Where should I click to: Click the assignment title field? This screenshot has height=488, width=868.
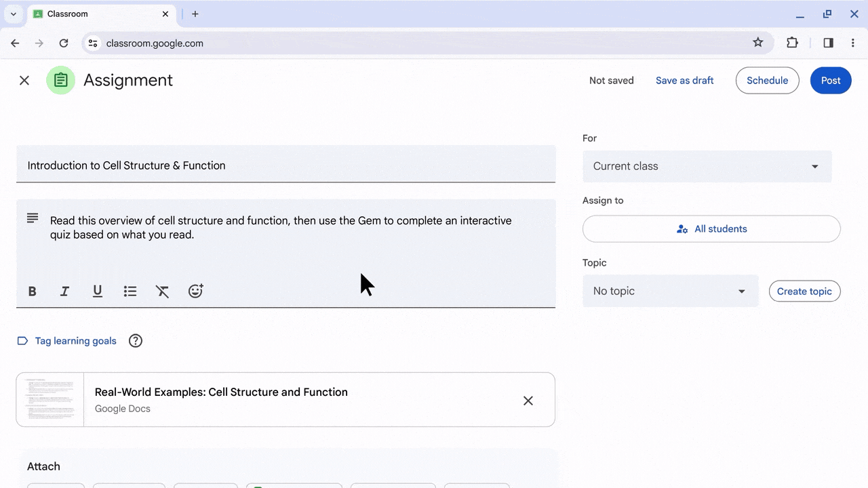coord(285,165)
